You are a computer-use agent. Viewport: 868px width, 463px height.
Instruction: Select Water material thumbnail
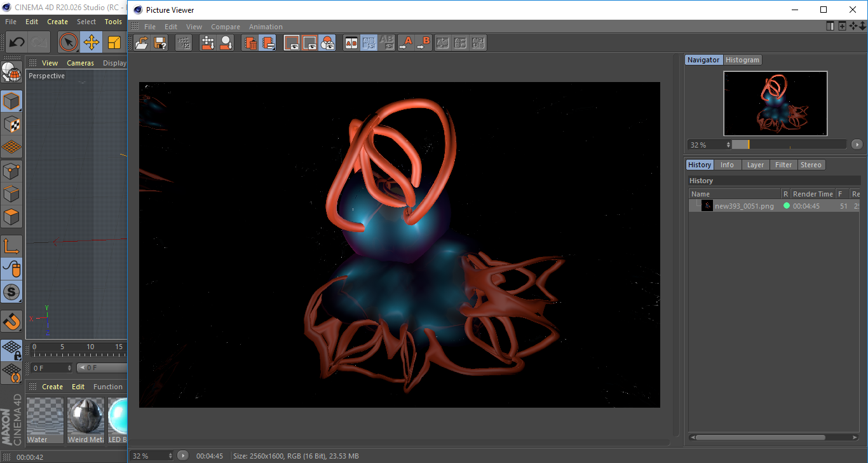[x=45, y=420]
